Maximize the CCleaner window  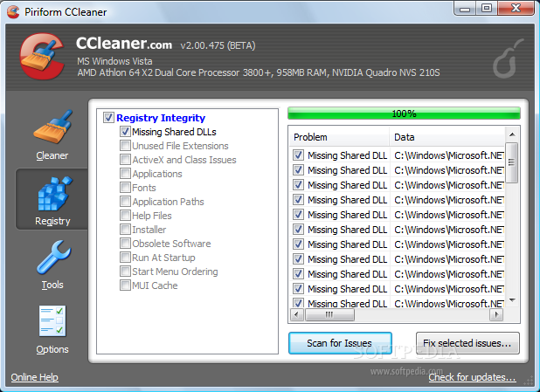click(x=487, y=8)
